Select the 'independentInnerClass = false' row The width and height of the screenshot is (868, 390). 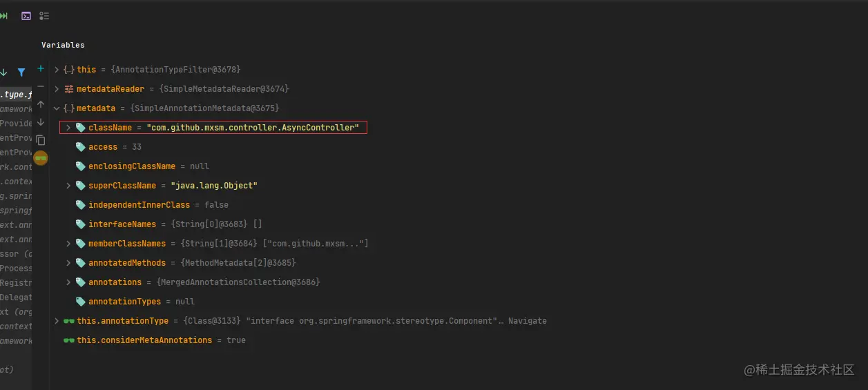tap(459, 205)
